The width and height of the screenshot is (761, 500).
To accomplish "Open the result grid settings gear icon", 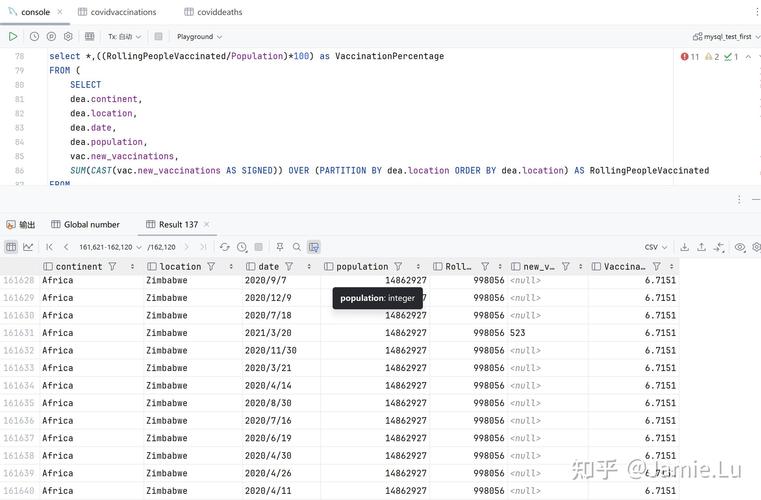I will click(x=756, y=247).
